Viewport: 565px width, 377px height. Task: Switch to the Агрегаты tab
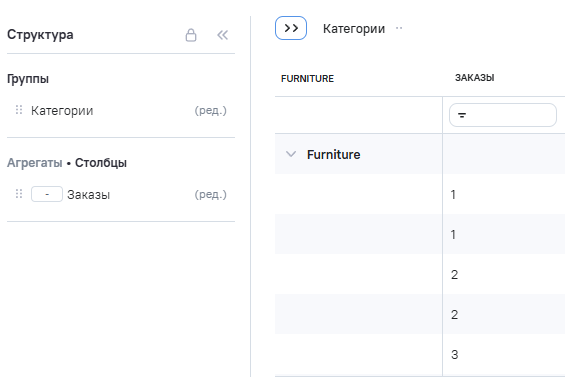pos(35,163)
